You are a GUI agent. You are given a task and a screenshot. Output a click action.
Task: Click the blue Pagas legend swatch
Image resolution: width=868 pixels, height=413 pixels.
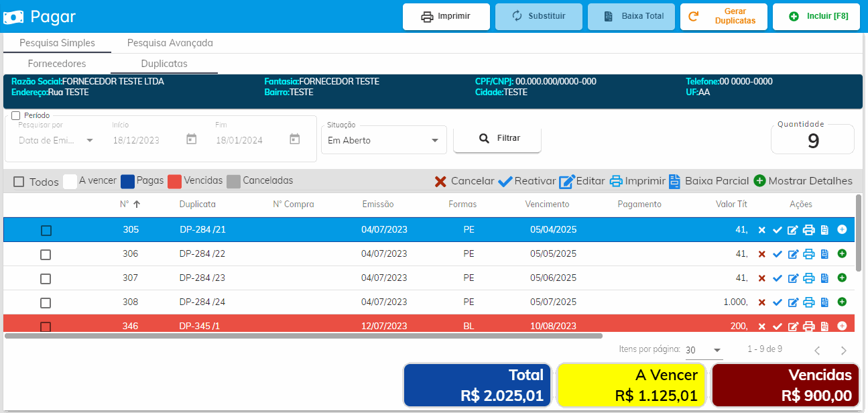[x=127, y=181]
